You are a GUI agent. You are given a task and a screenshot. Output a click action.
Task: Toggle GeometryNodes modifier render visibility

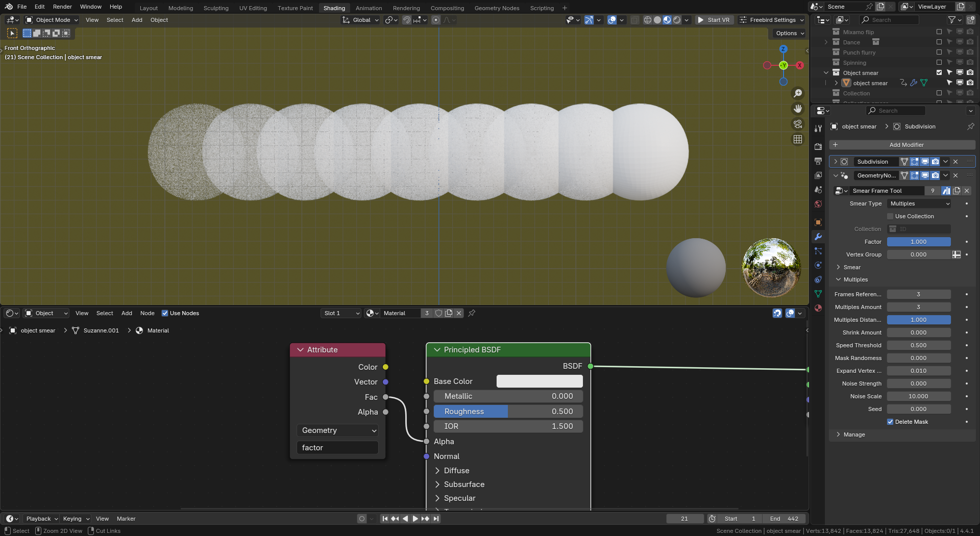935,175
